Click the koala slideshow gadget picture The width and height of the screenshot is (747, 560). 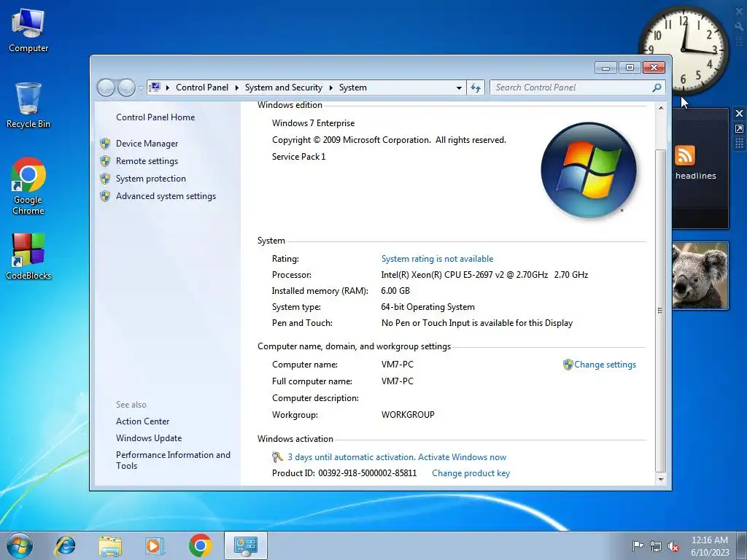pyautogui.click(x=700, y=276)
